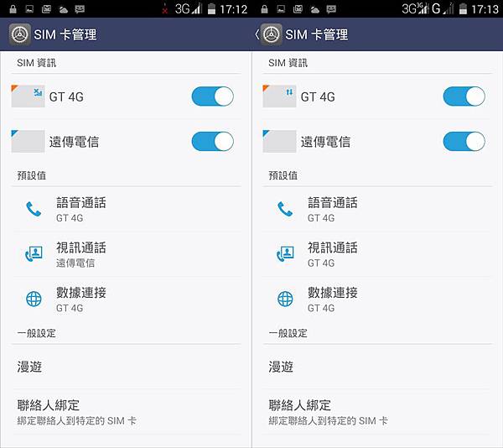This screenshot has height=448, width=503.
Task: Toggle off 遠傳電信 SIM on left screen
Action: (x=212, y=141)
